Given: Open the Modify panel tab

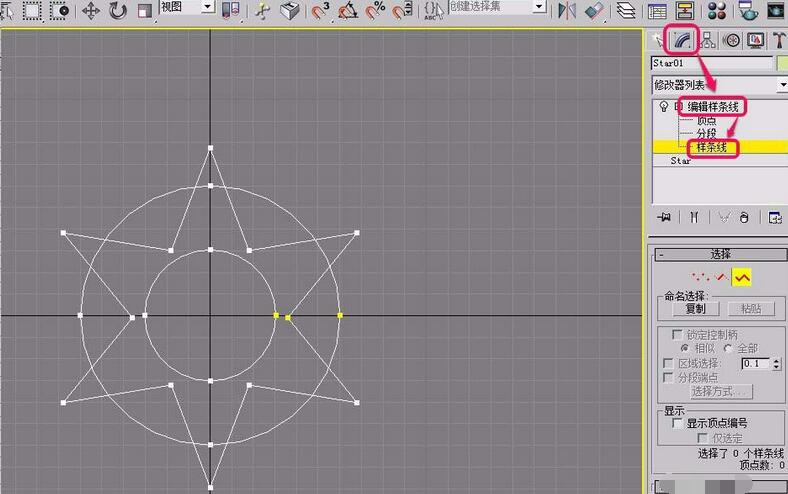Looking at the screenshot, I should tap(682, 40).
